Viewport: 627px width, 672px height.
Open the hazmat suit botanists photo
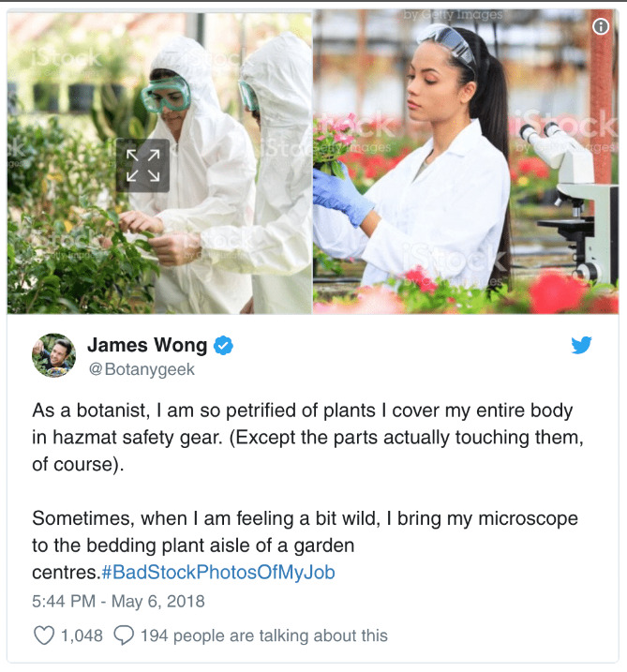tap(159, 163)
